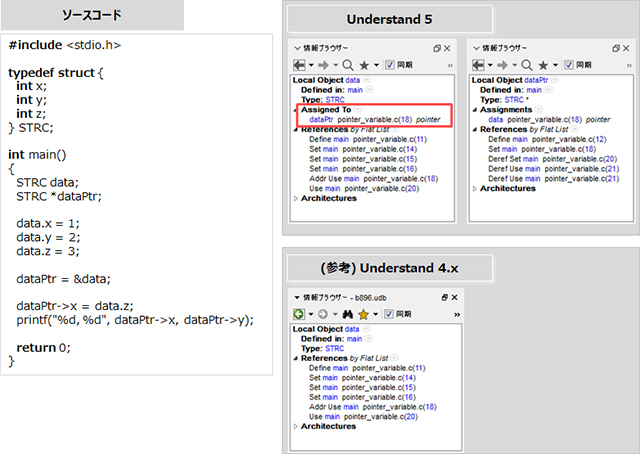Float the b896.udb info browser panel
The width and height of the screenshot is (640, 454).
coord(444,298)
